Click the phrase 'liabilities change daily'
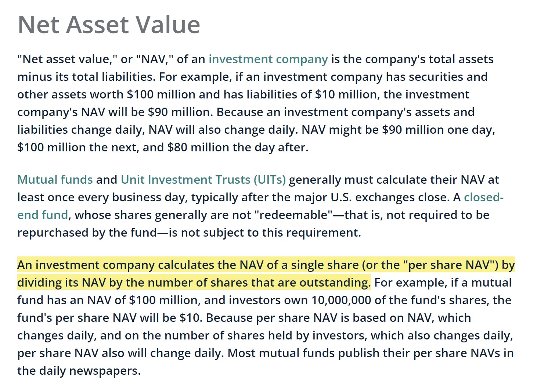Screen dimensions: 537x392 point(81,130)
